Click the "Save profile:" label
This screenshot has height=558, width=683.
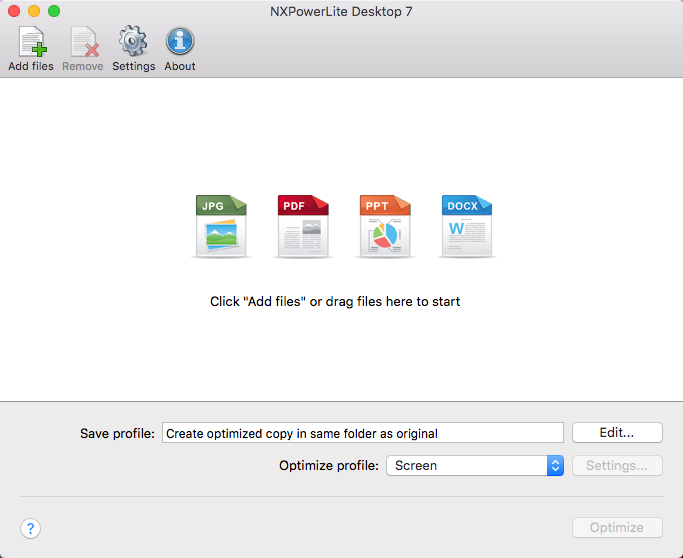pos(117,433)
